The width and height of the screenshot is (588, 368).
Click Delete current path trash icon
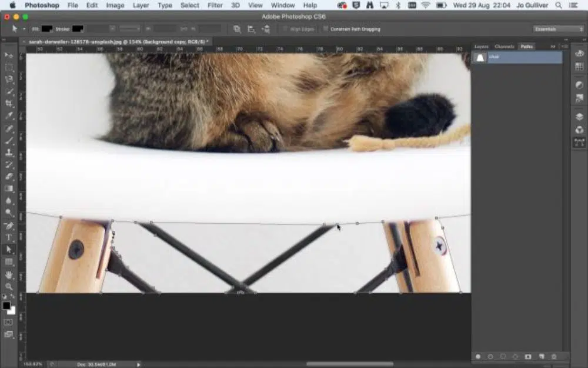(554, 357)
